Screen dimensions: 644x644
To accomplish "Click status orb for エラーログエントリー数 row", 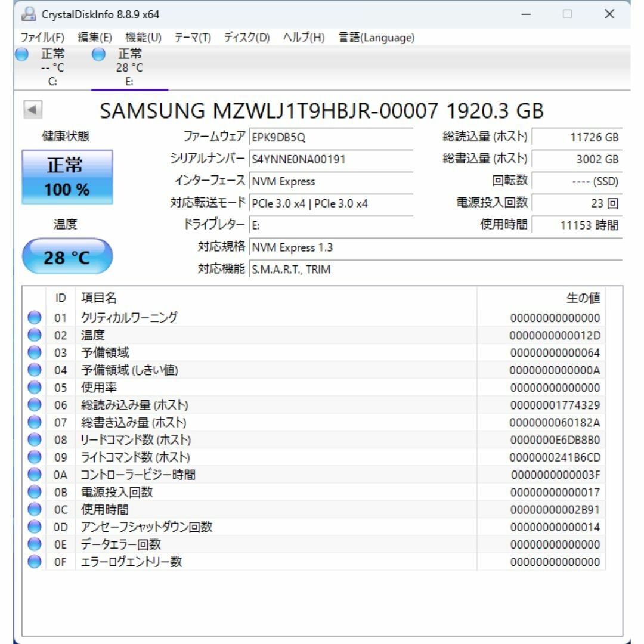I will click(x=35, y=562).
